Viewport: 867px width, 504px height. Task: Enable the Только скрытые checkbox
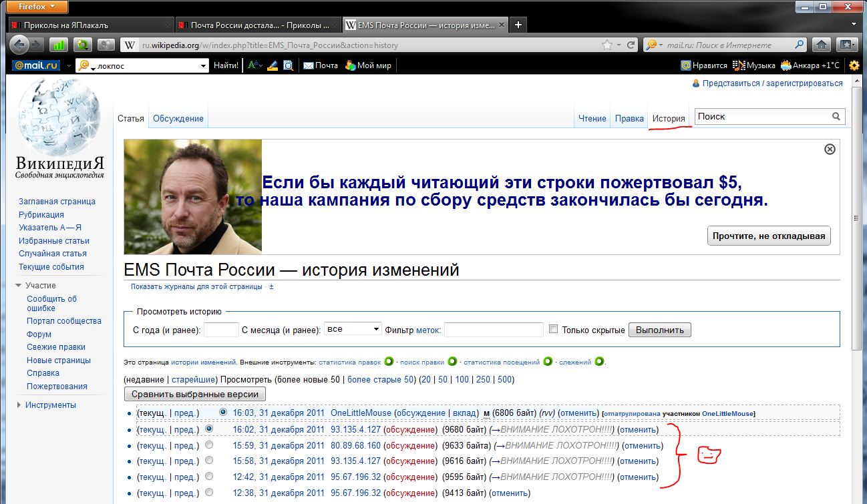[x=553, y=329]
